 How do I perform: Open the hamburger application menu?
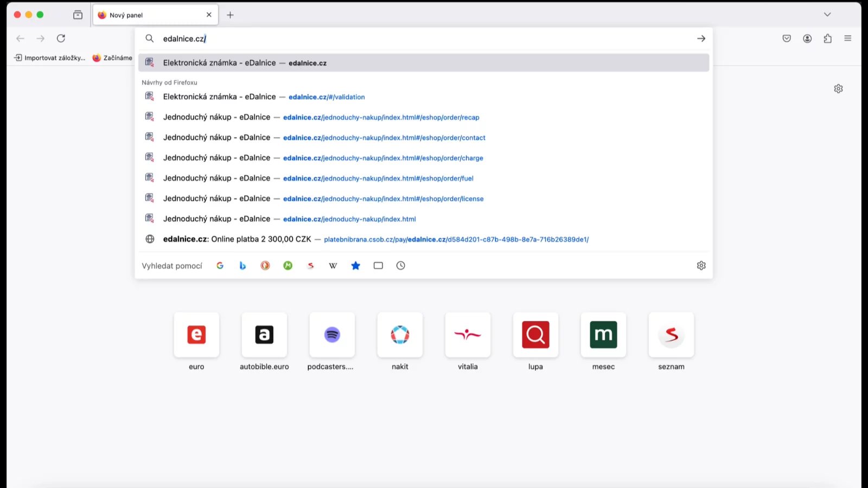tap(848, 38)
